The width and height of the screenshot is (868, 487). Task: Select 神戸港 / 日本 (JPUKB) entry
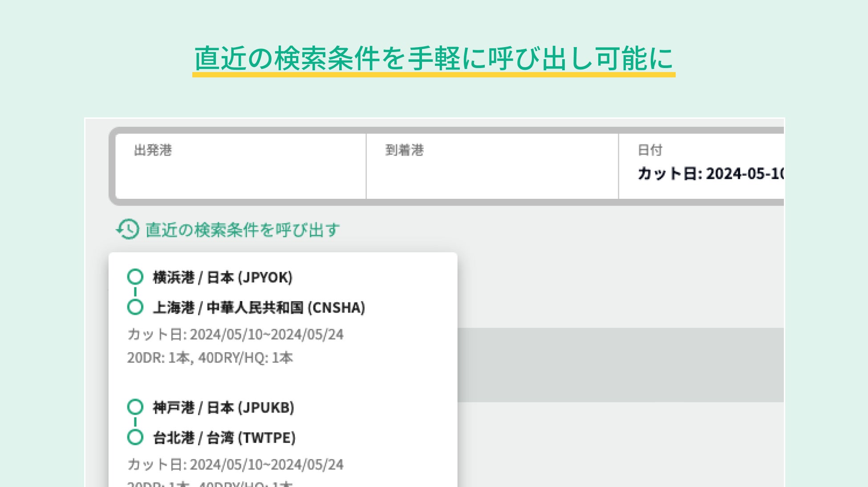[x=223, y=407]
